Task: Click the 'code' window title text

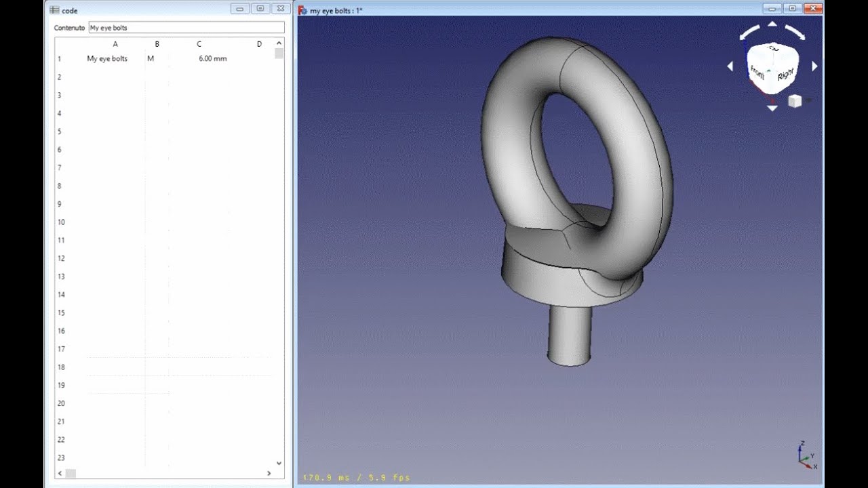Action: [70, 11]
